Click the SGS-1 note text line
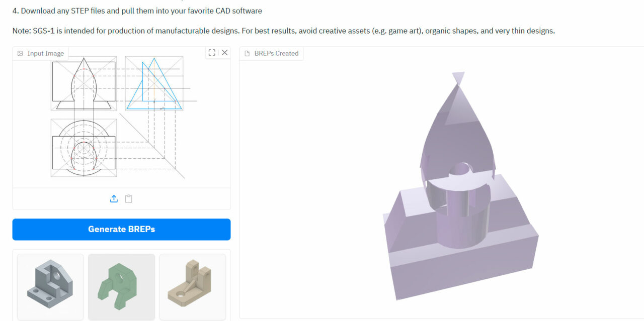Image resolution: width=644 pixels, height=321 pixels. 283,31
